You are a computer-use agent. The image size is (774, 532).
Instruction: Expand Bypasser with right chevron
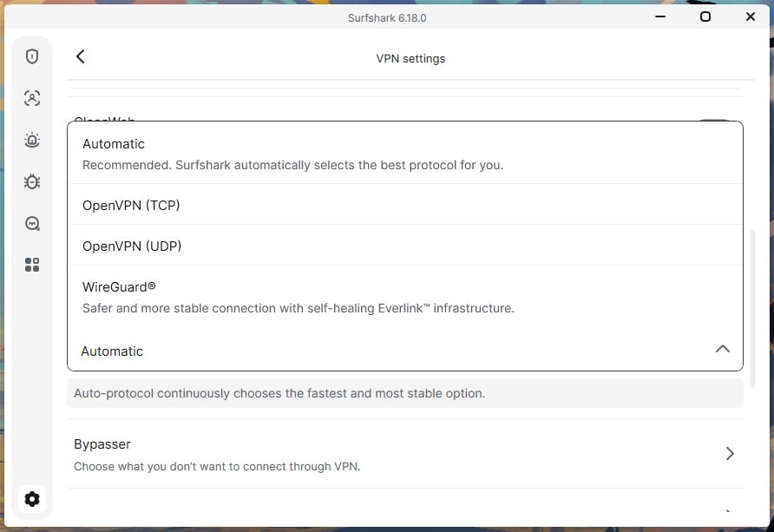tap(730, 454)
